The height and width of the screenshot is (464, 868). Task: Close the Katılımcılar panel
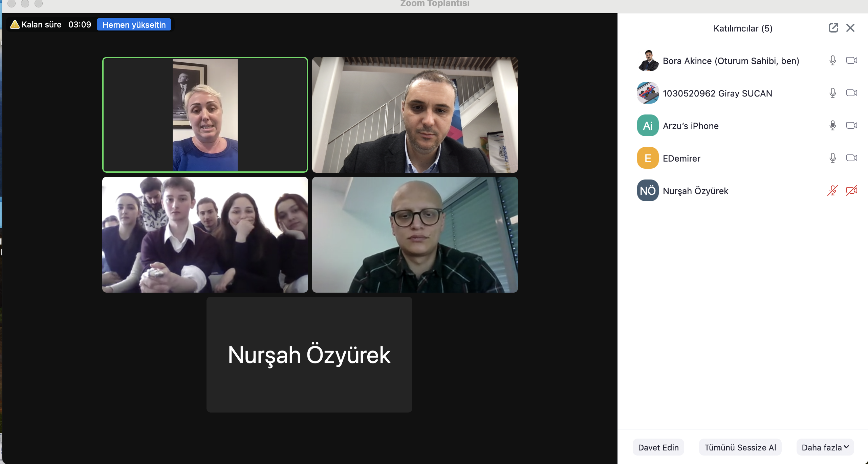[x=850, y=28]
